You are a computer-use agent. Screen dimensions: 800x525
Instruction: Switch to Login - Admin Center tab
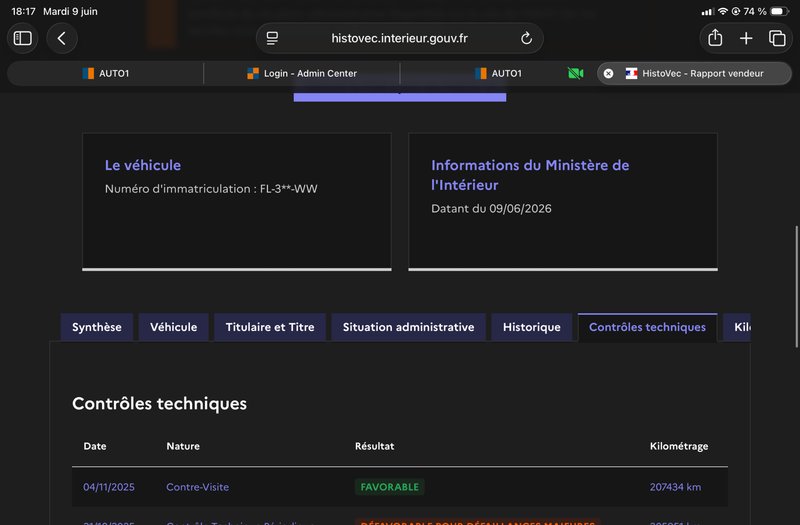[x=302, y=73]
